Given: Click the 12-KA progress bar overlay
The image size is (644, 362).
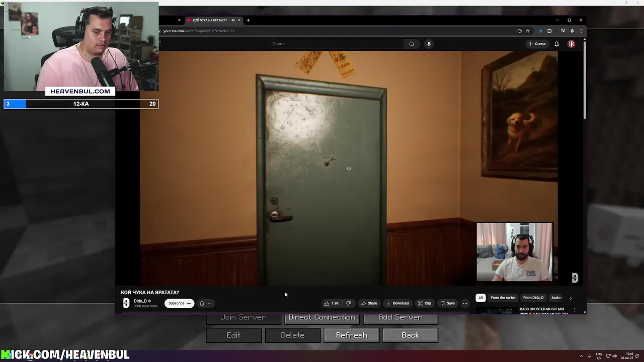Looking at the screenshot, I should click(x=81, y=104).
